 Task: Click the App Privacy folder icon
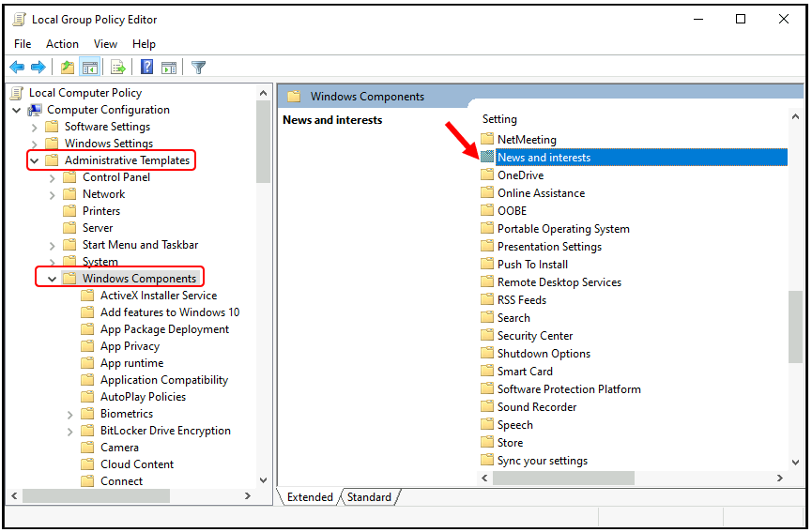point(87,345)
